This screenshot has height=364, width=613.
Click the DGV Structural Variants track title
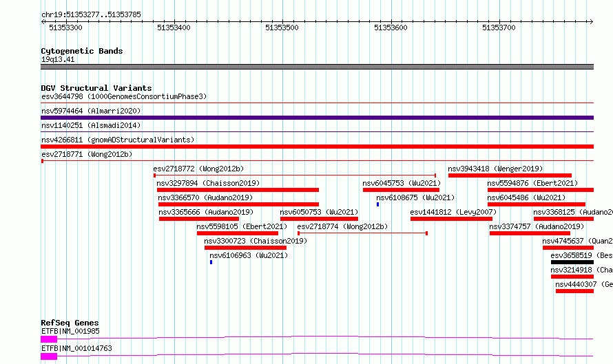pos(96,88)
